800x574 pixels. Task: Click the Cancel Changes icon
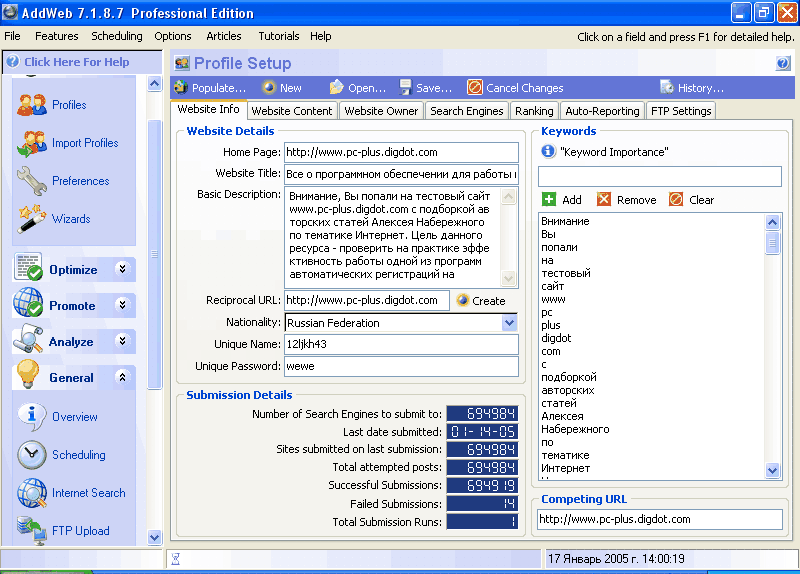click(474, 88)
